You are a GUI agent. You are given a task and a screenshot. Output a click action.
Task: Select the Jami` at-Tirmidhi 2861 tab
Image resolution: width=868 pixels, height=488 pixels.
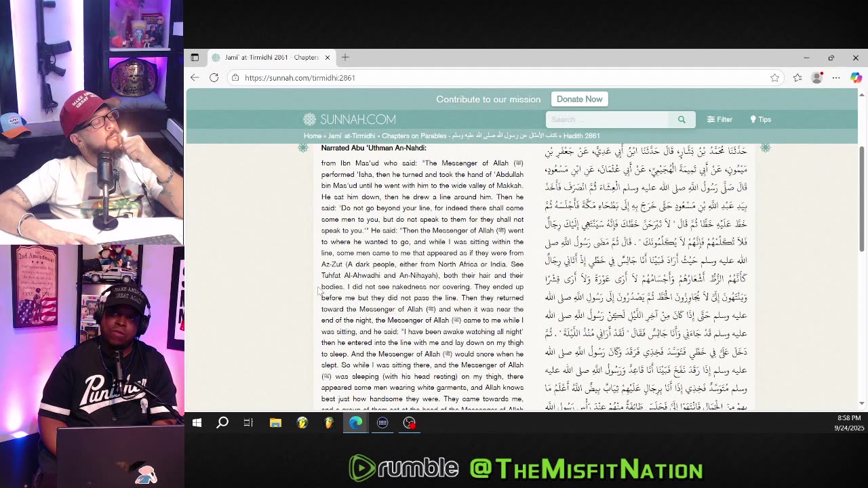pyautogui.click(x=271, y=58)
